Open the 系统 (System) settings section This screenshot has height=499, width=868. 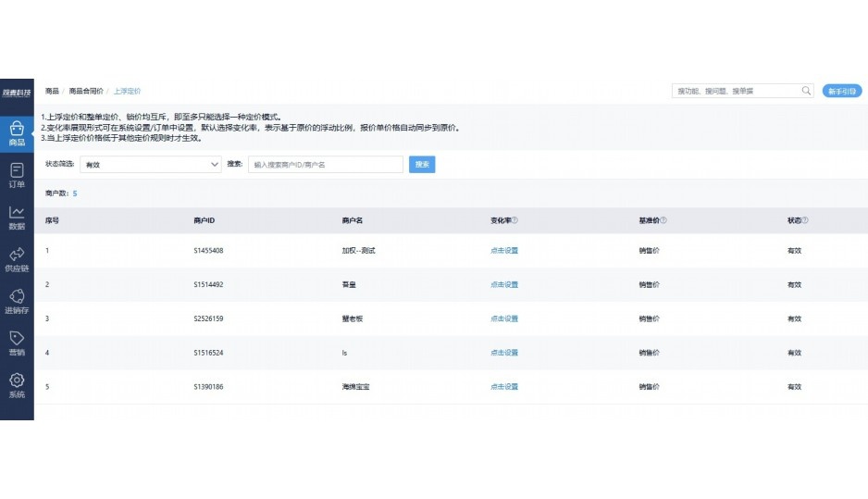[x=17, y=385]
